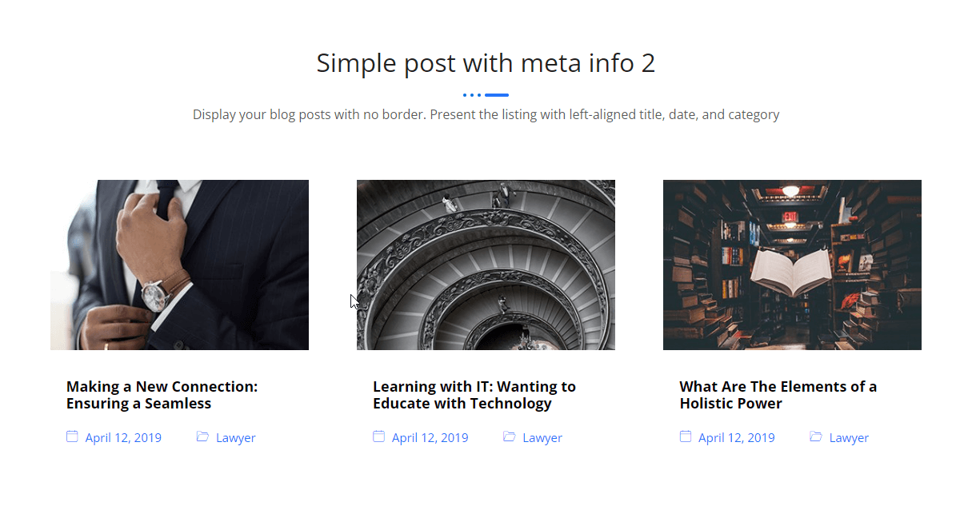Image resolution: width=980 pixels, height=514 pixels.
Task: Open 'Making a New Connection' post title
Action: pyautogui.click(x=162, y=395)
